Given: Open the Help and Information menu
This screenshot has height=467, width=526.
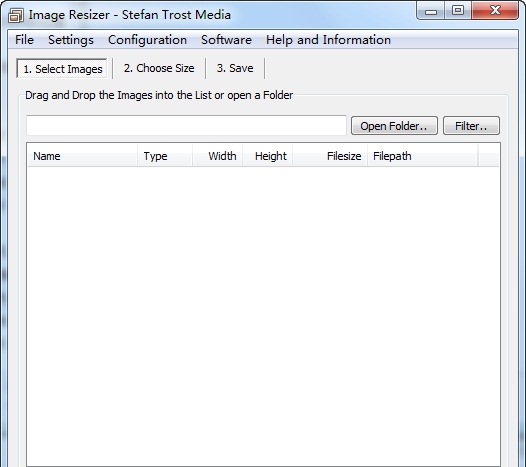Looking at the screenshot, I should [x=328, y=40].
